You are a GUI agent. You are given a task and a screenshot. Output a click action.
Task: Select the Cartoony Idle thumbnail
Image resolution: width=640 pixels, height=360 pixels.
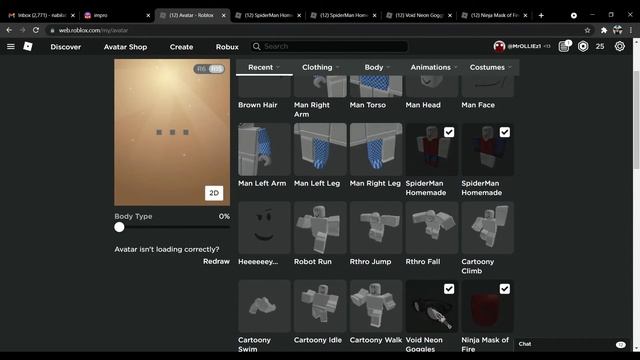pos(320,306)
